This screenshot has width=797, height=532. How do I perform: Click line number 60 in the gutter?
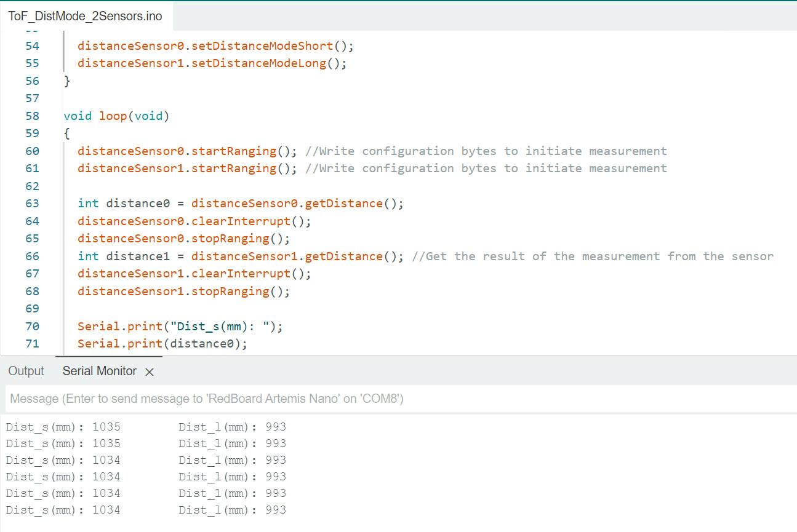pyautogui.click(x=32, y=151)
